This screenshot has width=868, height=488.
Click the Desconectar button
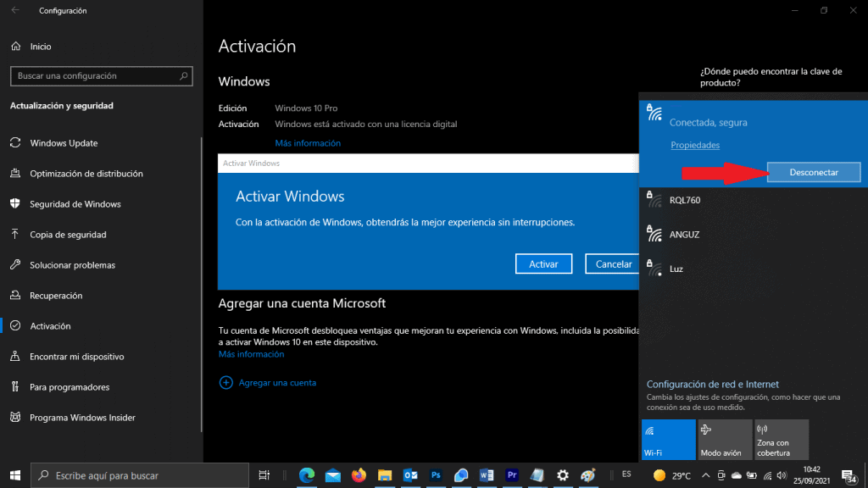click(814, 172)
